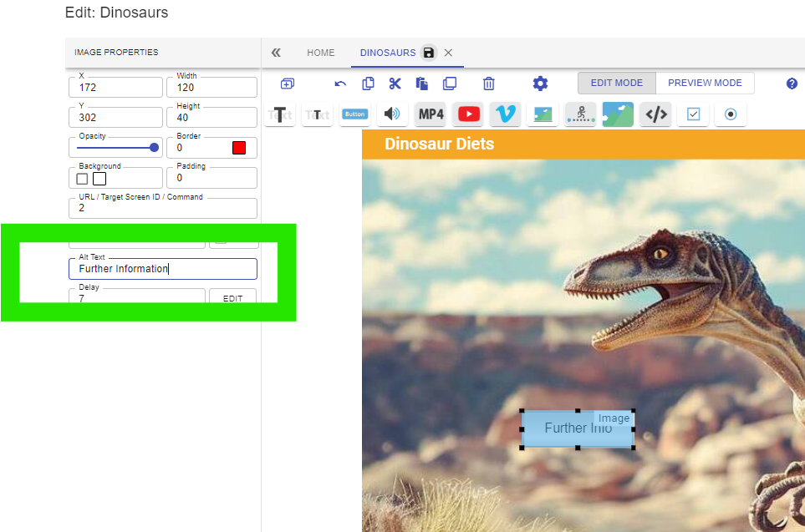Insert a Button element

(354, 114)
